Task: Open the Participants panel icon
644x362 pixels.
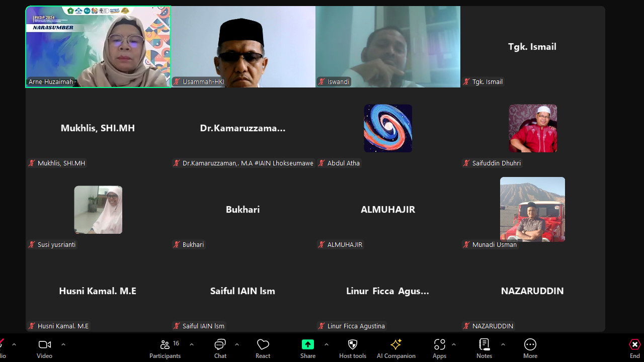Action: [x=165, y=345]
